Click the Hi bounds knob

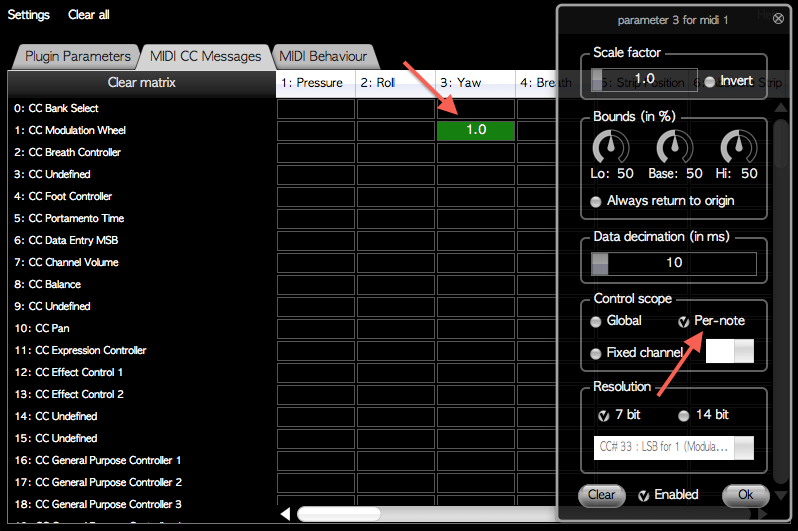pos(739,147)
